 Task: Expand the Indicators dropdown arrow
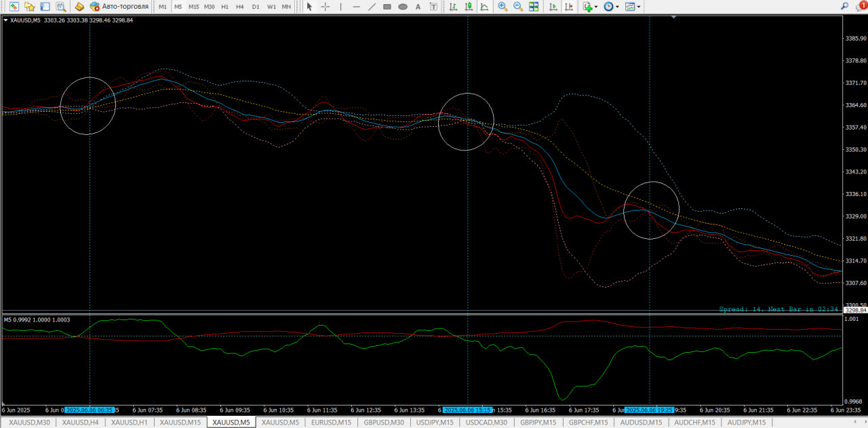pyautogui.click(x=596, y=7)
